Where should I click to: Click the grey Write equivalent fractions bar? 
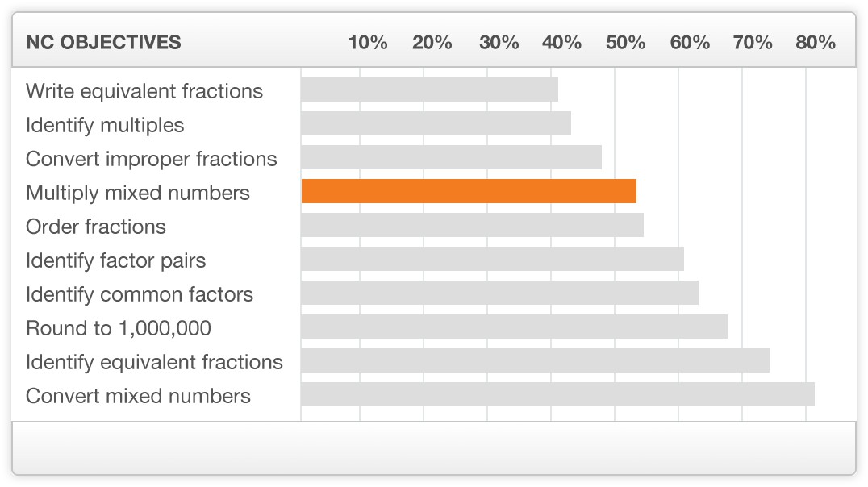[x=430, y=89]
